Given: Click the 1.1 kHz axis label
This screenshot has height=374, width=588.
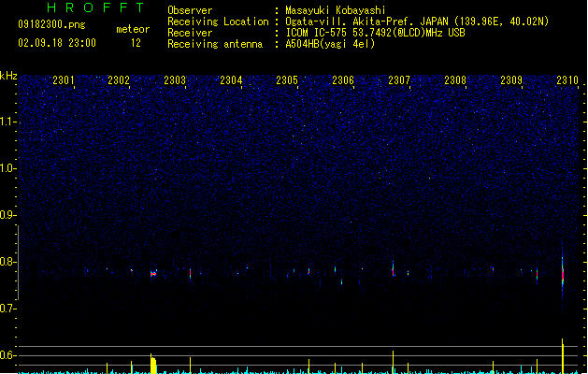Looking at the screenshot, I should [x=8, y=122].
